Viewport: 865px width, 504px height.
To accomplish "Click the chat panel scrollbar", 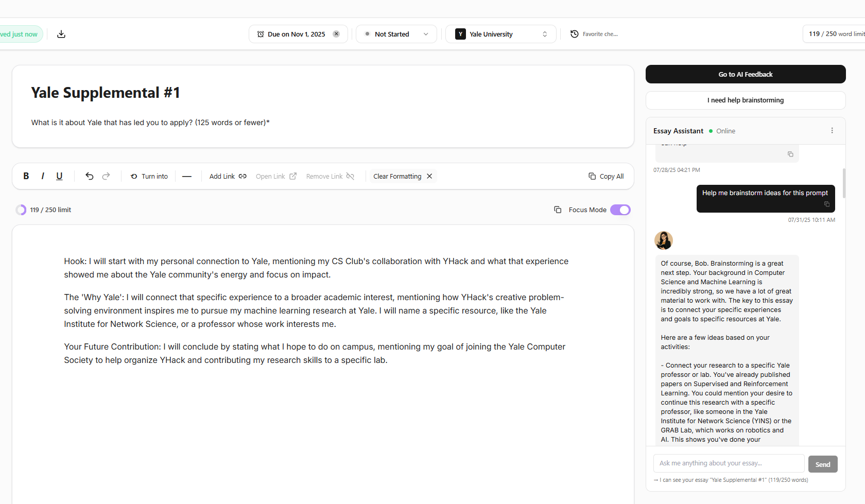I will click(844, 183).
